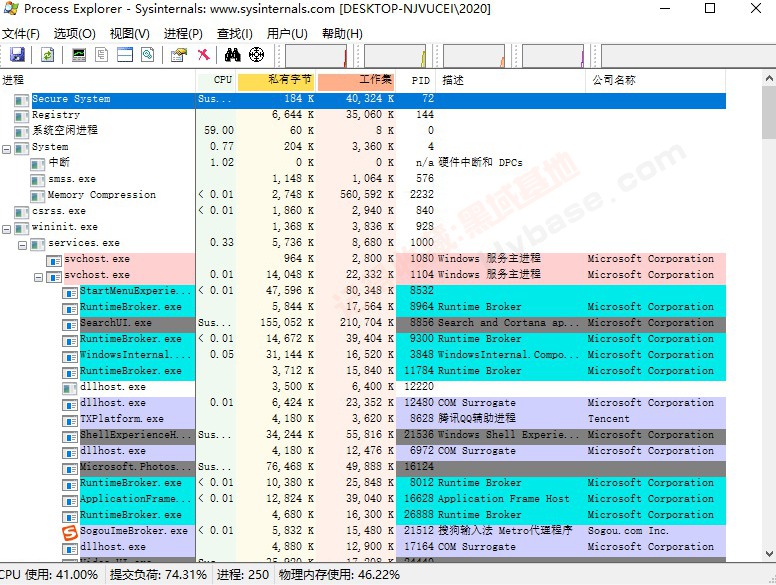The width and height of the screenshot is (776, 585).
Task: Open the 文件(F) menu
Action: tap(21, 34)
